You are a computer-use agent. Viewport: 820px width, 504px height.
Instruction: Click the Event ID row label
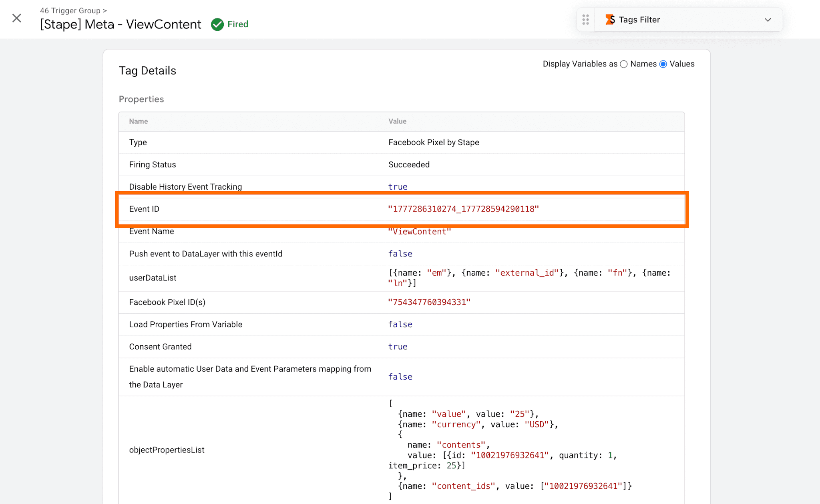(144, 209)
